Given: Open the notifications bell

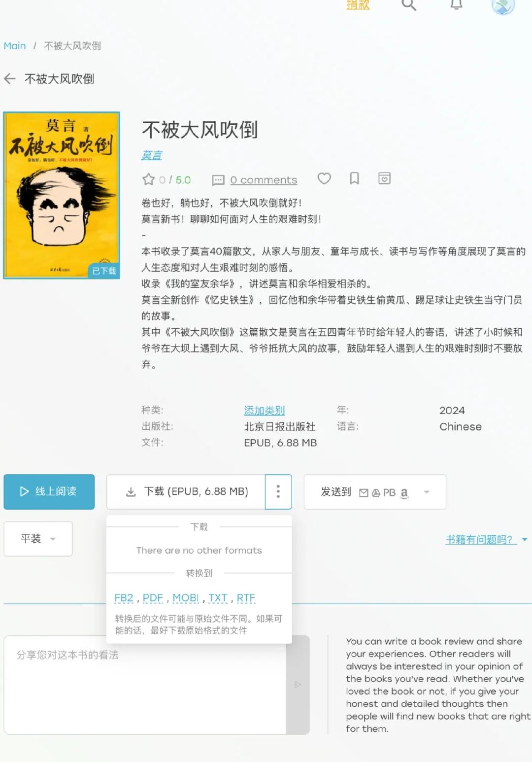Looking at the screenshot, I should (457, 4).
